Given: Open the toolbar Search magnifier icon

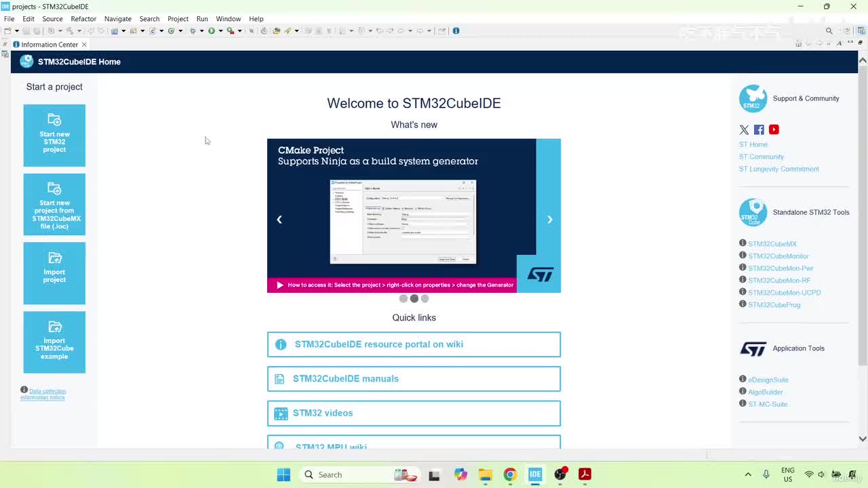Looking at the screenshot, I should click(x=829, y=30).
